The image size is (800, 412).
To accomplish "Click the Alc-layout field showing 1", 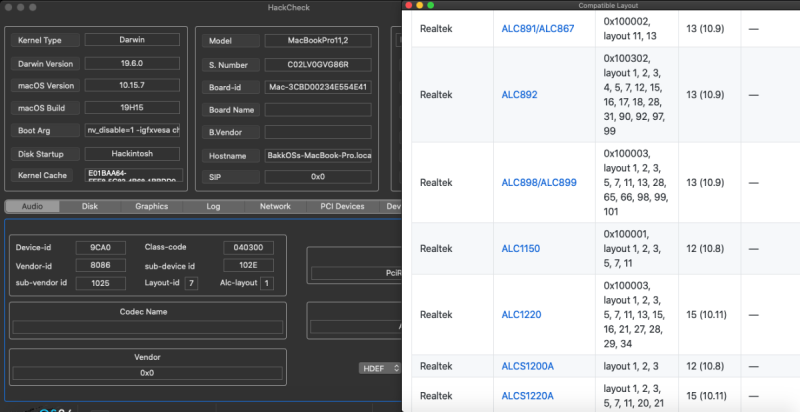I will point(267,283).
